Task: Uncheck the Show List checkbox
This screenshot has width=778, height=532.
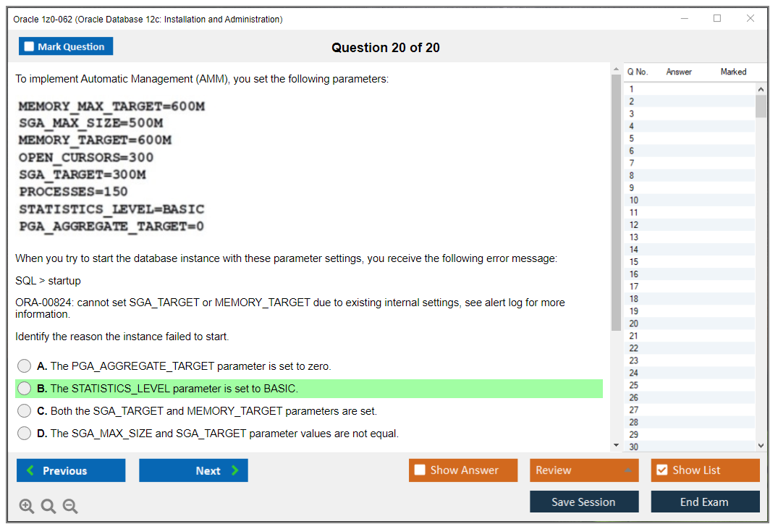Action: (x=661, y=470)
